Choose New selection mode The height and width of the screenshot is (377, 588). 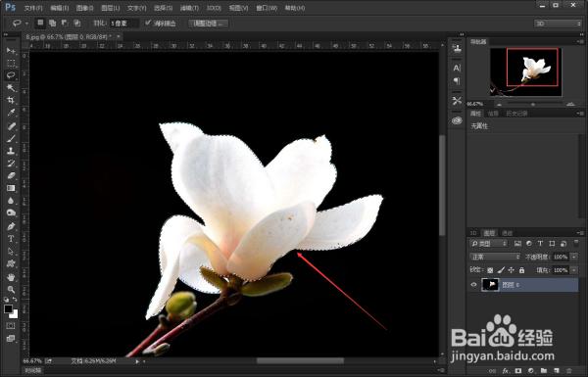coord(40,23)
